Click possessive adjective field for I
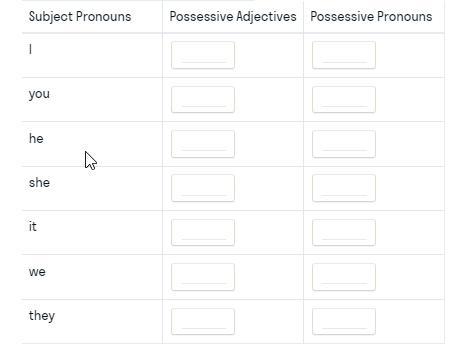 203,55
